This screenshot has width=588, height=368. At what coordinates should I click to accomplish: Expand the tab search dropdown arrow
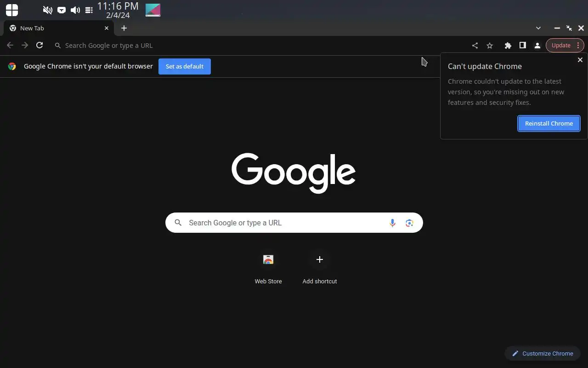(x=538, y=28)
